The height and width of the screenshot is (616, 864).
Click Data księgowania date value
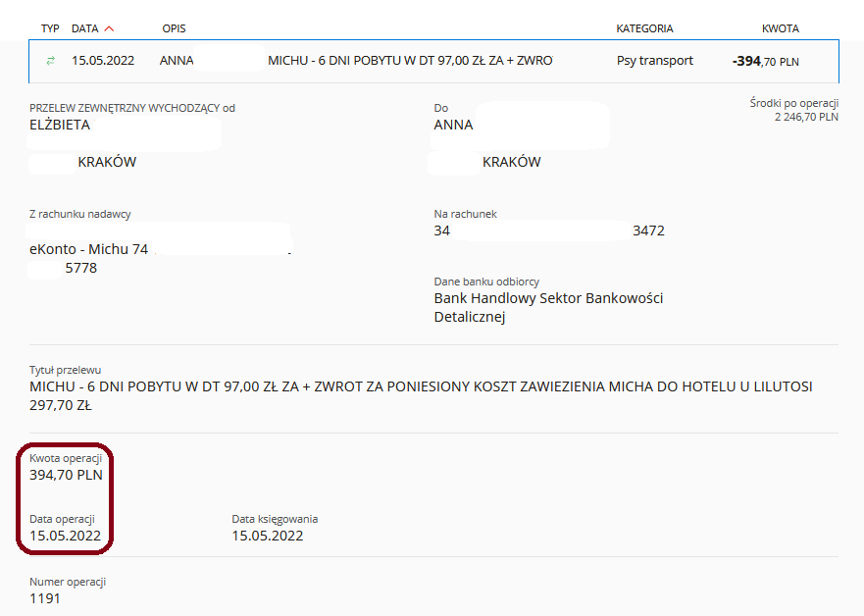coord(268,536)
